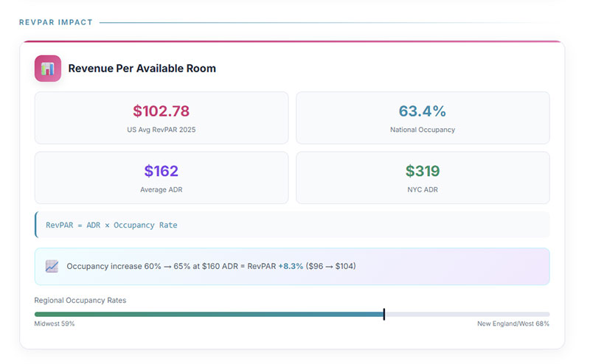
Task: Click the filled green-blue occupancy bar
Action: pos(209,315)
